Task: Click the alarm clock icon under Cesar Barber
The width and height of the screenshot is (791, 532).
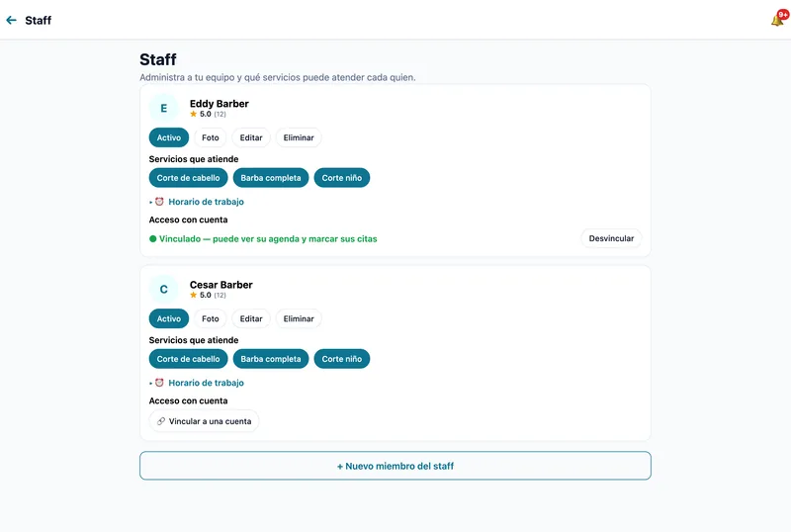Action: pyautogui.click(x=159, y=383)
